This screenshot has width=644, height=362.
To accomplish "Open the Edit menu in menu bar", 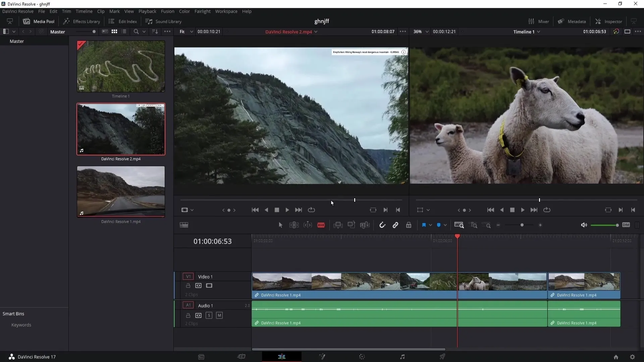I will click(x=53, y=11).
